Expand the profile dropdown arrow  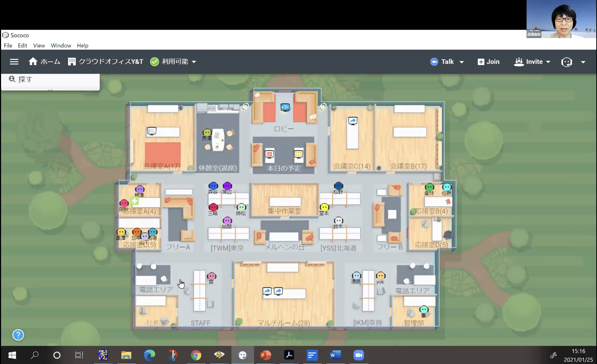[583, 62]
